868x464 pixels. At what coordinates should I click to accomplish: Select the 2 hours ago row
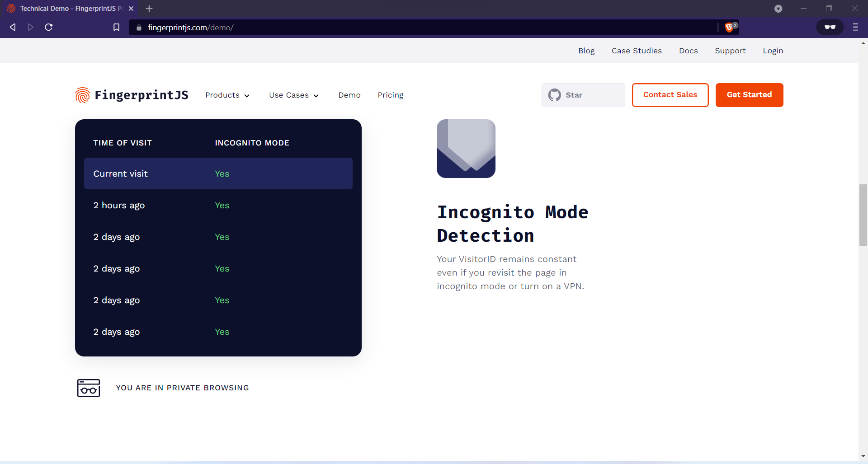218,205
